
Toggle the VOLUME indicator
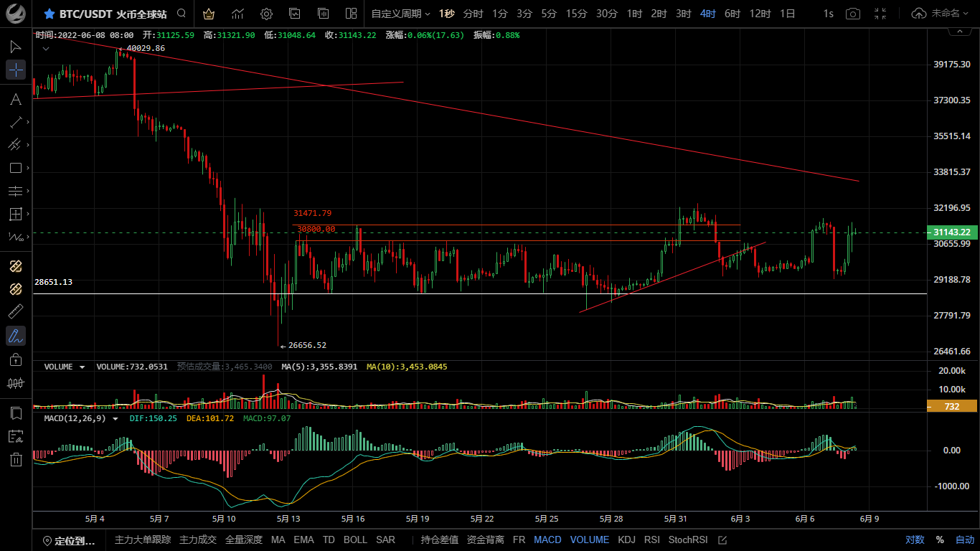point(589,540)
